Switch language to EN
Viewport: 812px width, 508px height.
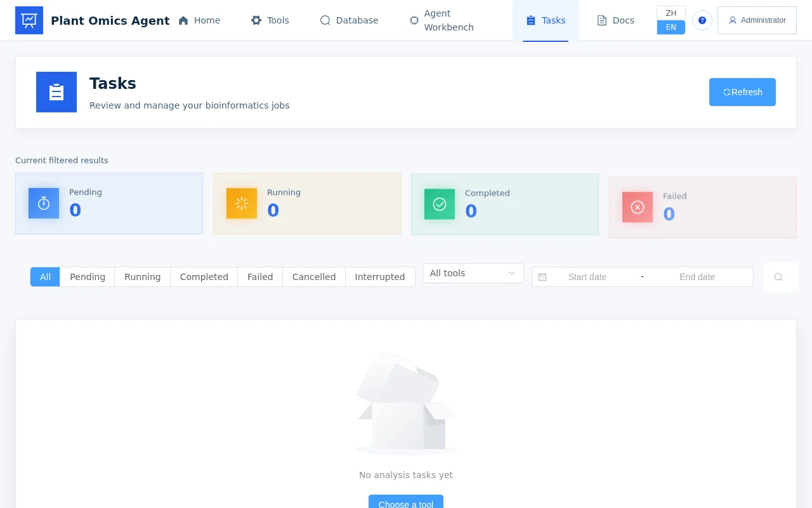pos(671,27)
